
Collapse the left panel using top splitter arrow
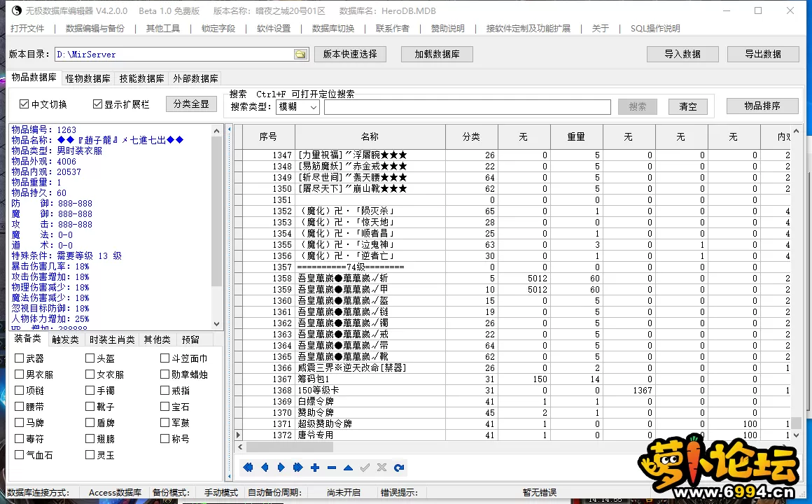coord(230,129)
